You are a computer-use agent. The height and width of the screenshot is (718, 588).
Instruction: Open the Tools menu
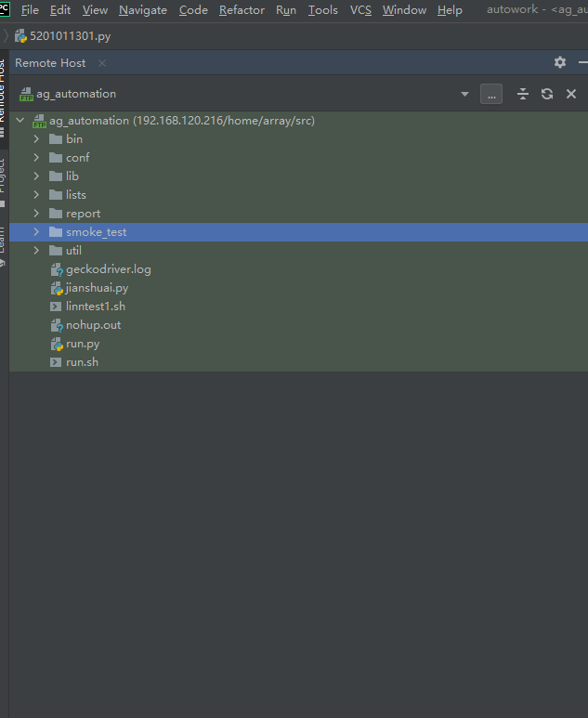click(323, 10)
